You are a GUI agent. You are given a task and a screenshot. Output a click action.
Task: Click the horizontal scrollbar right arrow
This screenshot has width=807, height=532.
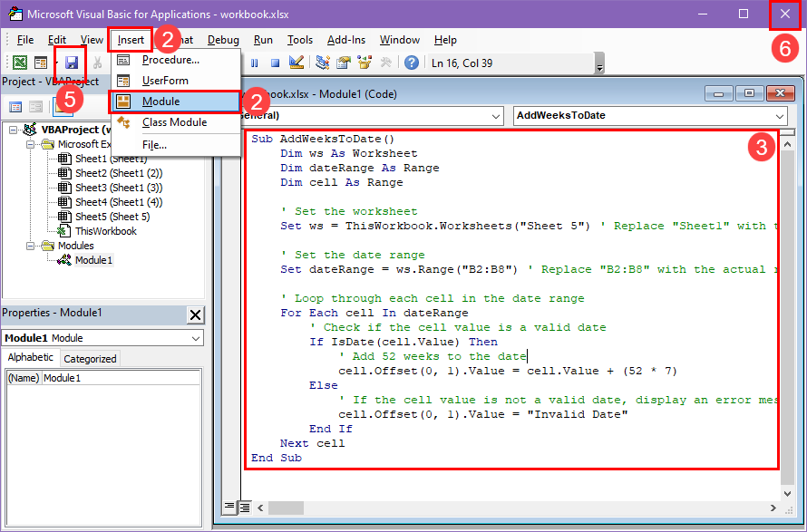pos(773,508)
